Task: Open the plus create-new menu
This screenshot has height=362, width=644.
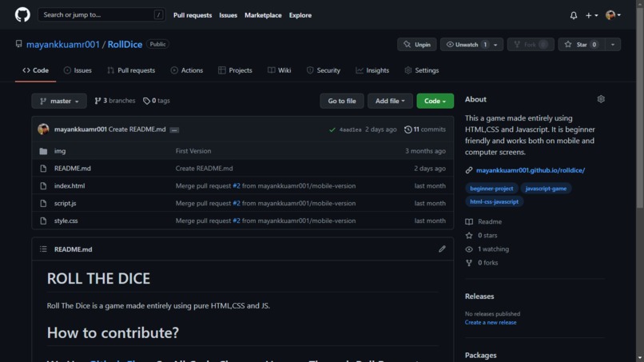Action: click(x=591, y=15)
